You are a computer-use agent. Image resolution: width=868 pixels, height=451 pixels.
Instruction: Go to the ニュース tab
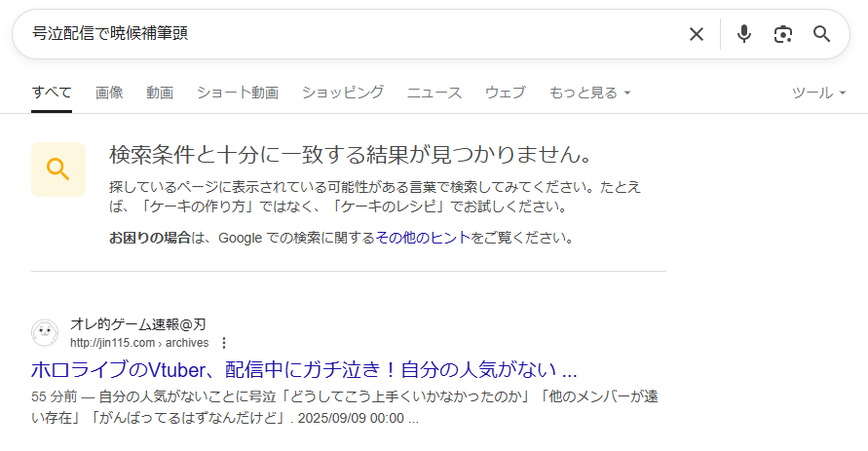click(x=434, y=93)
